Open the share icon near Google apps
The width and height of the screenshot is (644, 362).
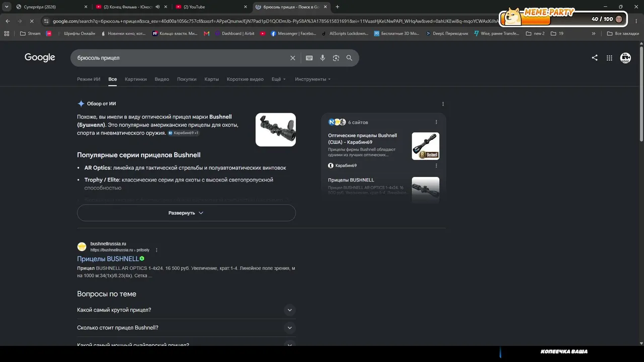(595, 58)
